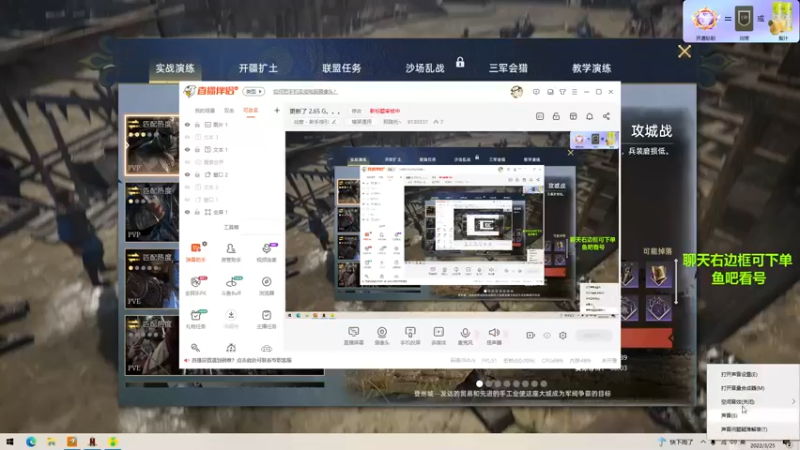Expand the 空间音效 submenu arrow
The height and width of the screenshot is (450, 800).
click(793, 402)
